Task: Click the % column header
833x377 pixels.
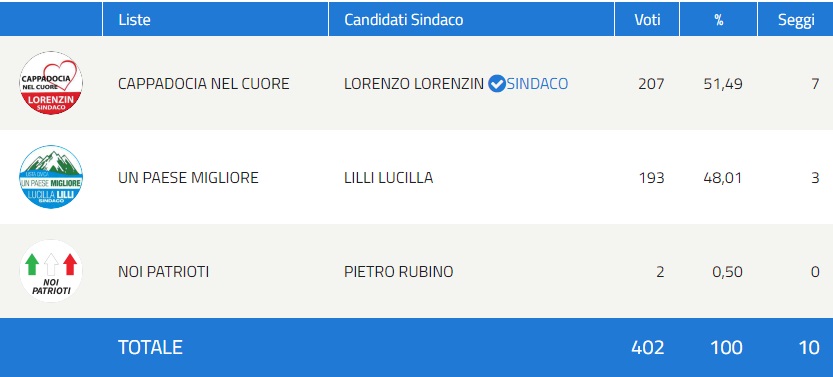Action: coord(718,20)
